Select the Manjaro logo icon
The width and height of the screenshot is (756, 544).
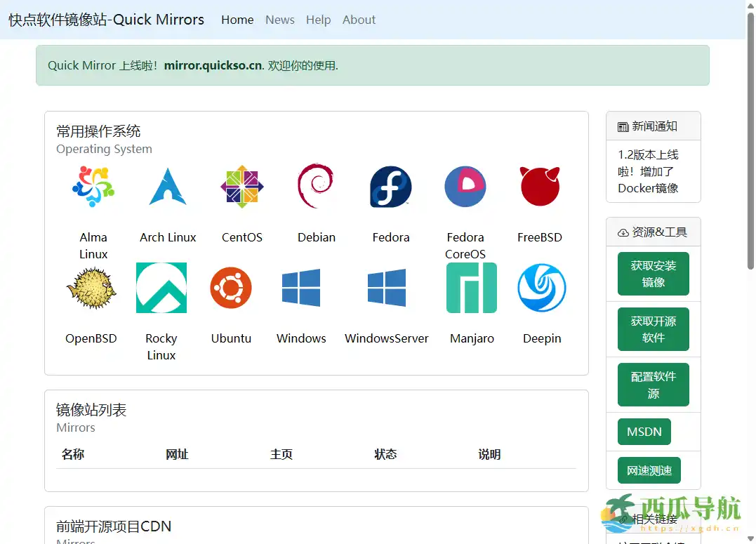[x=472, y=288]
